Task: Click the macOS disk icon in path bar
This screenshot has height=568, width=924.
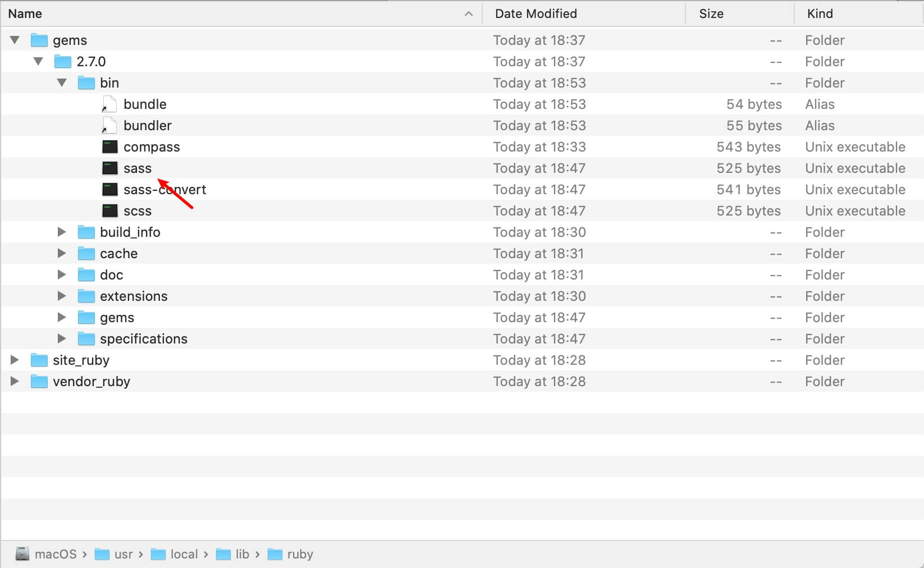Action: pos(22,554)
